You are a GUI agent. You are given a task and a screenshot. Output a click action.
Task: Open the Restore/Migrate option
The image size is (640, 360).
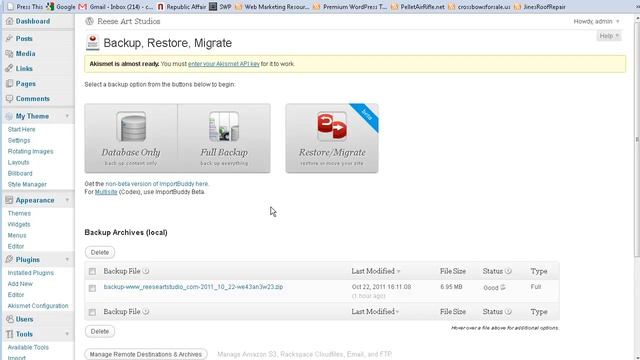pyautogui.click(x=332, y=138)
